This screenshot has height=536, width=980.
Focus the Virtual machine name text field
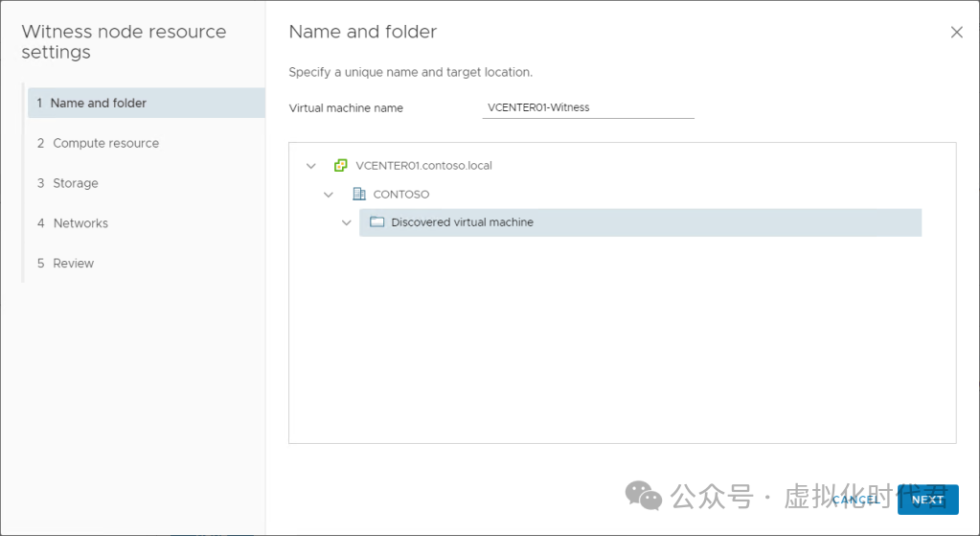pos(587,108)
